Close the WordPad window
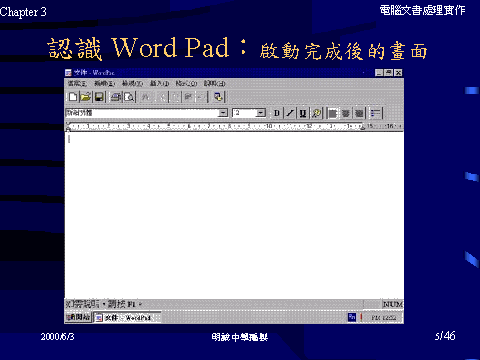 point(398,73)
